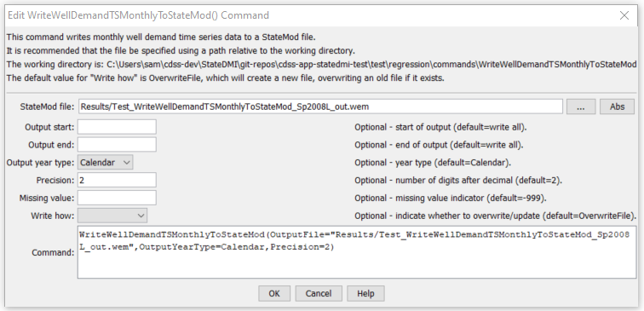Click the StateMod file text field

tap(320, 107)
